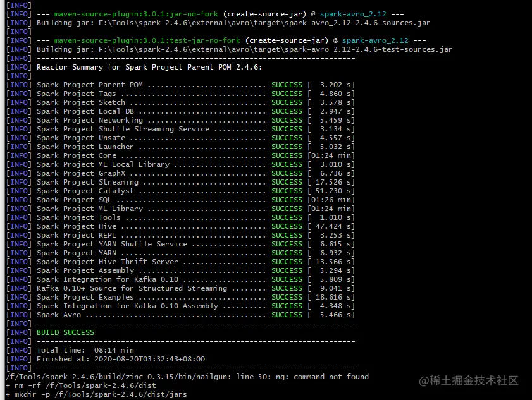Click the 'ng: command not found' error line
The width and height of the screenshot is (532, 400).
coord(187,377)
